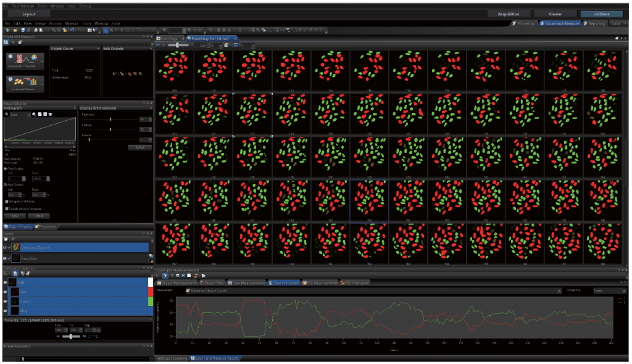Toggle visibility of the Red channel
The height and width of the screenshot is (364, 632).
pyautogui.click(x=6, y=291)
